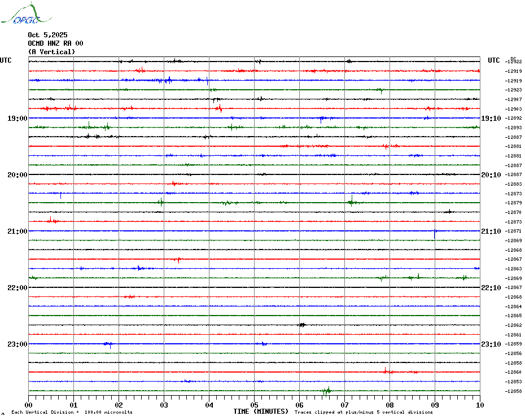Screen dimensions: 525x420
Task: Select the Oct 5,2025 date label
Action: click(x=47, y=35)
